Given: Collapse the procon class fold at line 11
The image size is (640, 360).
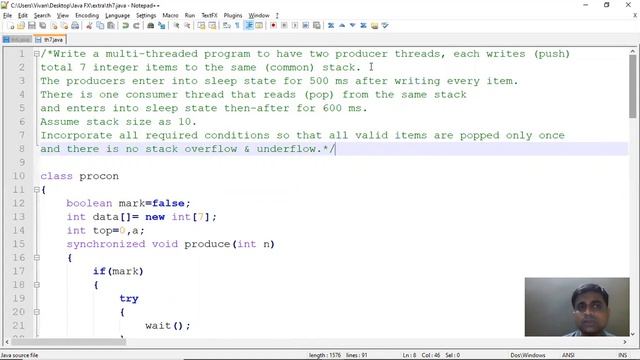Looking at the screenshot, I should point(37,190).
